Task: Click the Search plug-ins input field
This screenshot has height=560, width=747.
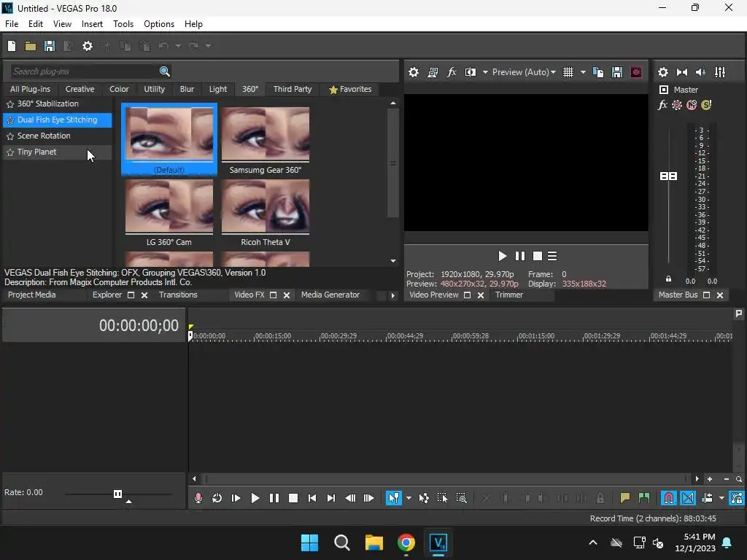Action: (85, 71)
